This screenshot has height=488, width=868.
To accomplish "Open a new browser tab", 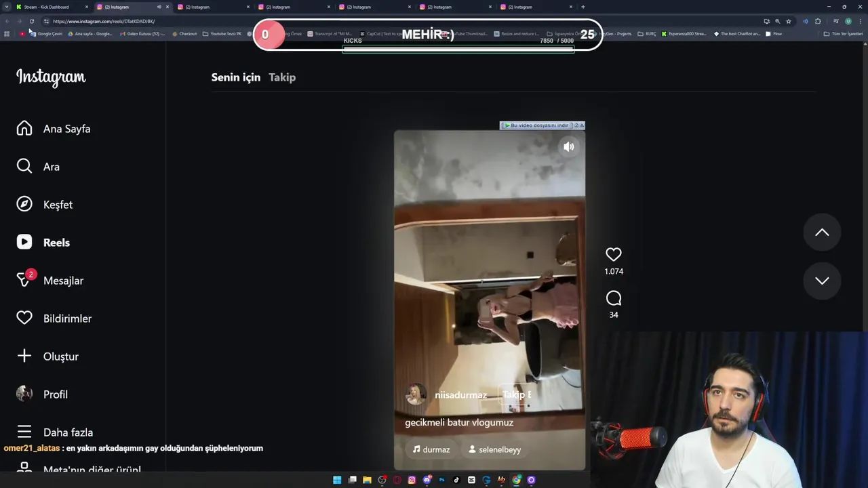I will coord(583,7).
